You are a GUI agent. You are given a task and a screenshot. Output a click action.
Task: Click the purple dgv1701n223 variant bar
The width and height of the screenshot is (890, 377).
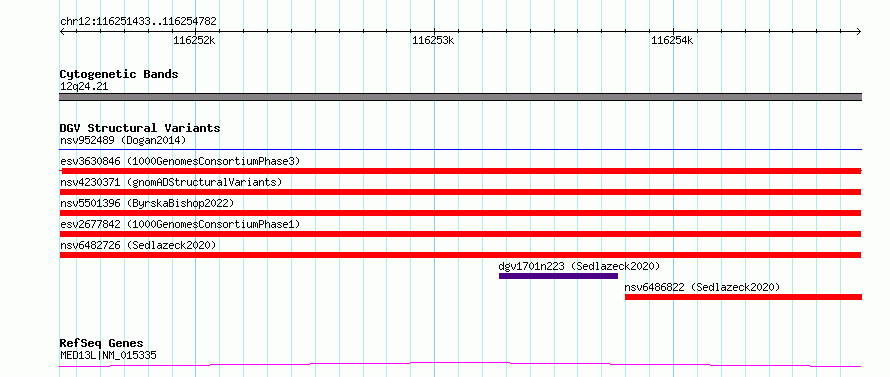click(558, 276)
